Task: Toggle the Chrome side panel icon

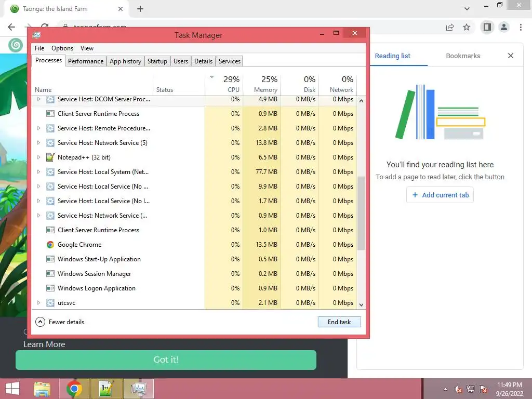Action: tap(487, 27)
